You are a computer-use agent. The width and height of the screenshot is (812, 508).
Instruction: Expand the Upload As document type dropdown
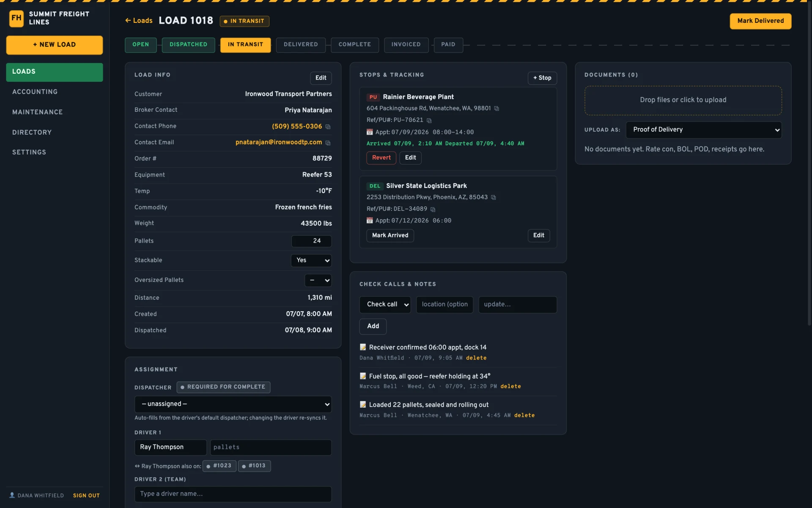click(x=704, y=130)
